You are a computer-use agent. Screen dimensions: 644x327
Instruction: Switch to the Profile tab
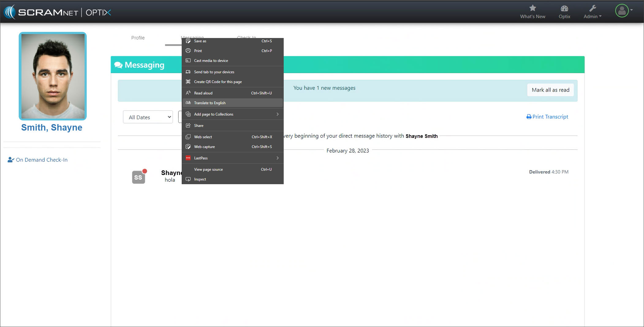coord(138,38)
